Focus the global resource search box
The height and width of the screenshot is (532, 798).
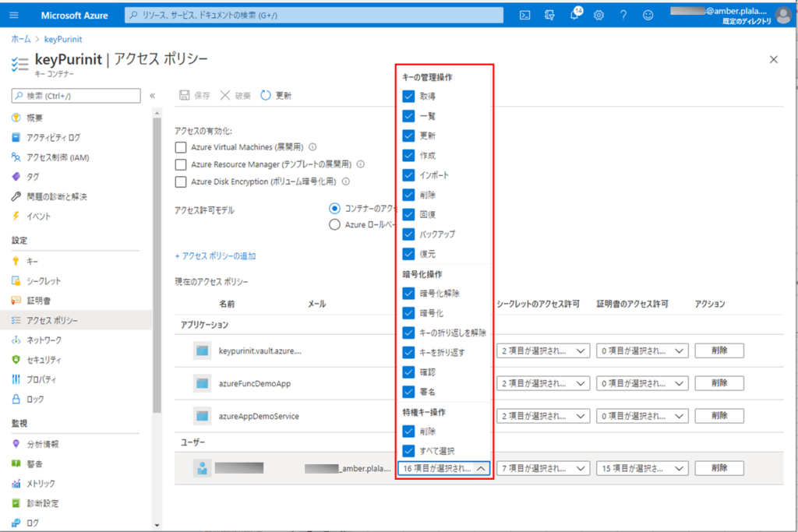click(314, 16)
